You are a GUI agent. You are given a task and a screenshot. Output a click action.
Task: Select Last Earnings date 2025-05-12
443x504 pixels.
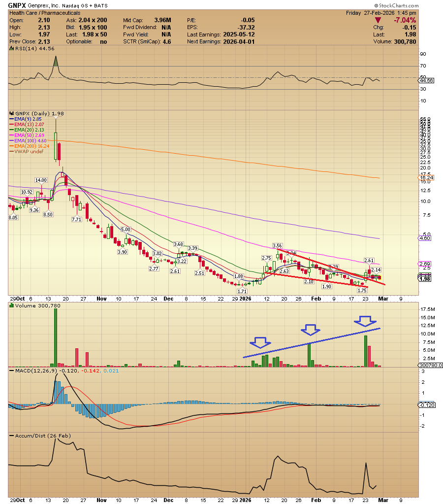pyautogui.click(x=239, y=34)
